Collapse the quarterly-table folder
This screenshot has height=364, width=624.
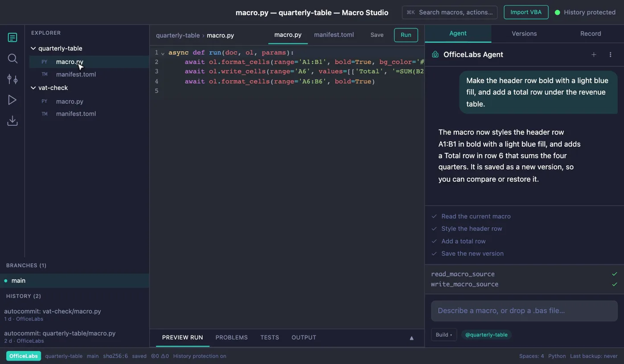33,48
